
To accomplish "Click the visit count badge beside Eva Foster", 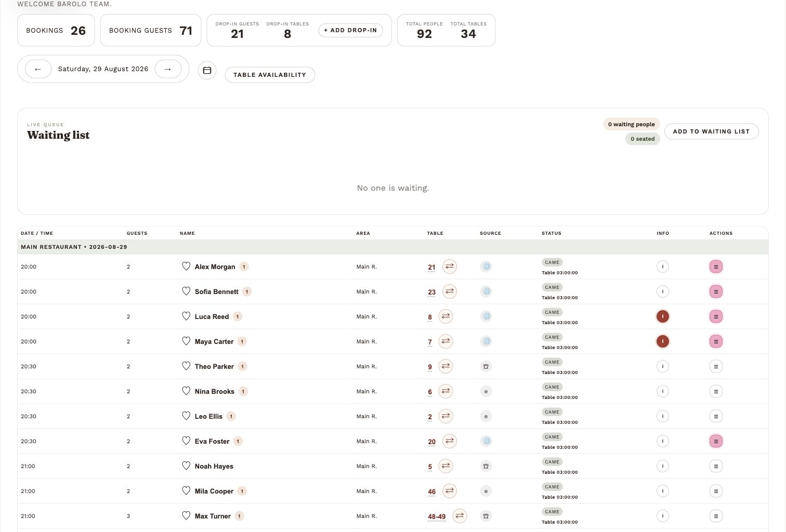I will (238, 441).
